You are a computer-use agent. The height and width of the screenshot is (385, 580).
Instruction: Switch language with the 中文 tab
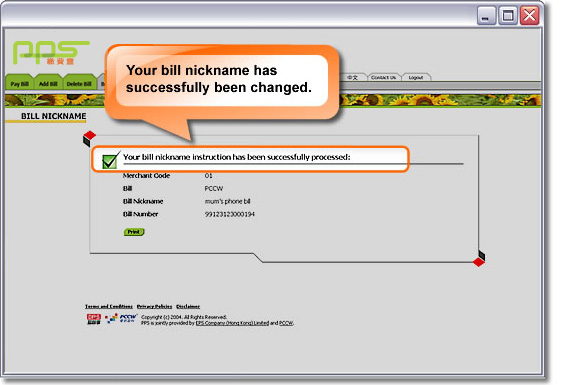[352, 77]
